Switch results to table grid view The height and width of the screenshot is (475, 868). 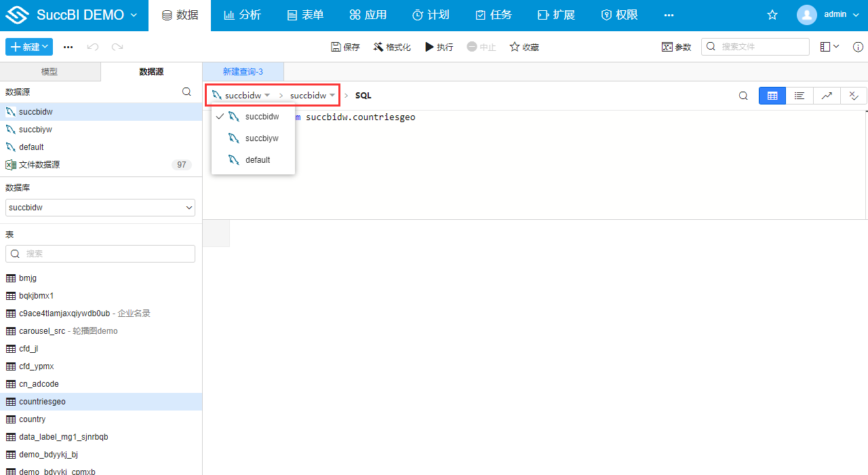pos(772,96)
